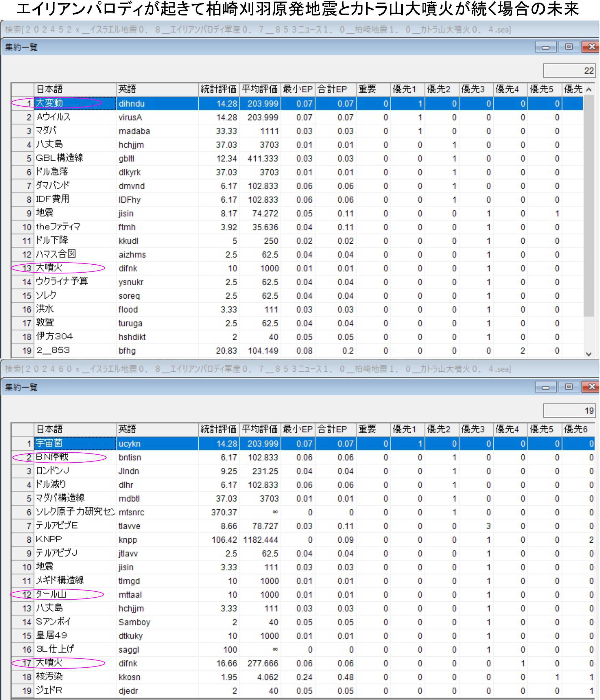Minimize the lower 集約一覧 window
This screenshot has height=700, width=600.
(x=546, y=387)
